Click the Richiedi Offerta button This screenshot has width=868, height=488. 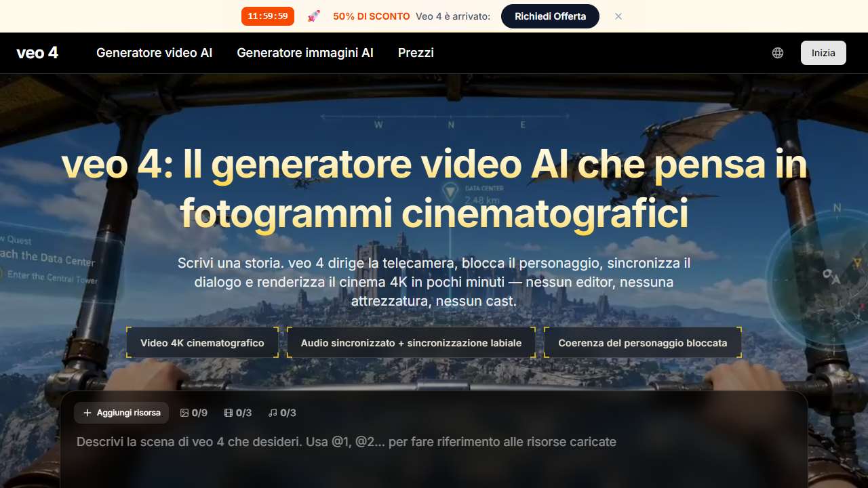550,16
